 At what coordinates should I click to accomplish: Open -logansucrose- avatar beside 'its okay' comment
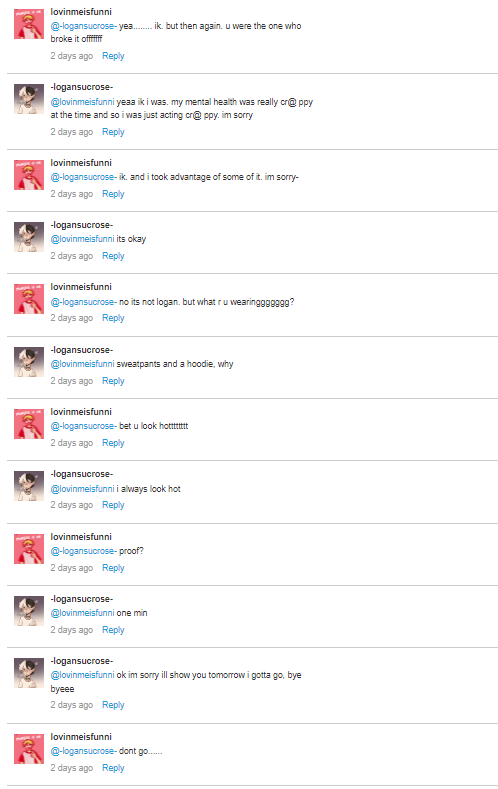click(29, 237)
